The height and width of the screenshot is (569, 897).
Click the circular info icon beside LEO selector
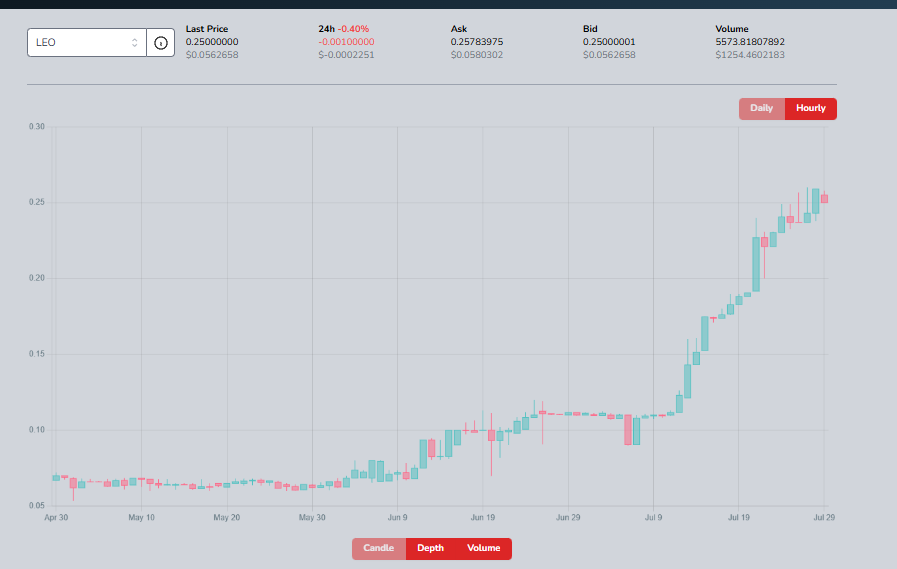(x=161, y=43)
